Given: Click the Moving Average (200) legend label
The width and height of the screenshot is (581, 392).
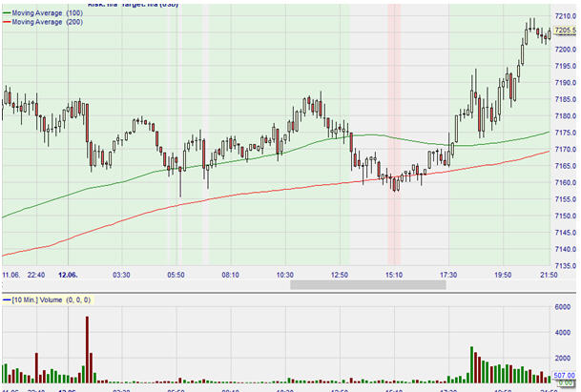Looking at the screenshot, I should [47, 22].
